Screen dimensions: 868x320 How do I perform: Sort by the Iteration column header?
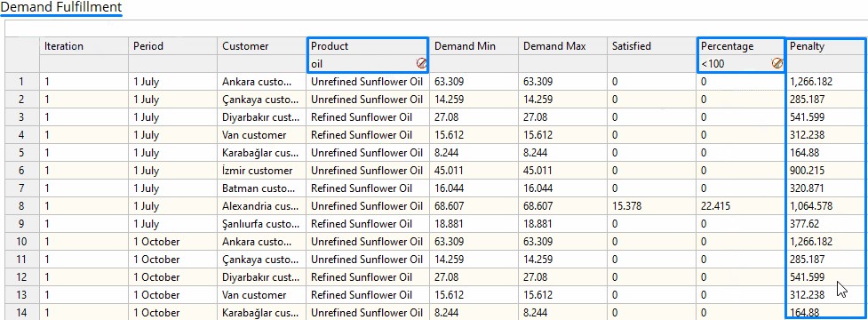pos(84,46)
